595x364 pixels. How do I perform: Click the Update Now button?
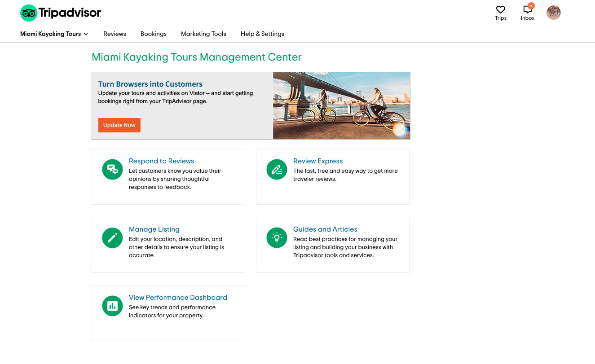pos(119,125)
